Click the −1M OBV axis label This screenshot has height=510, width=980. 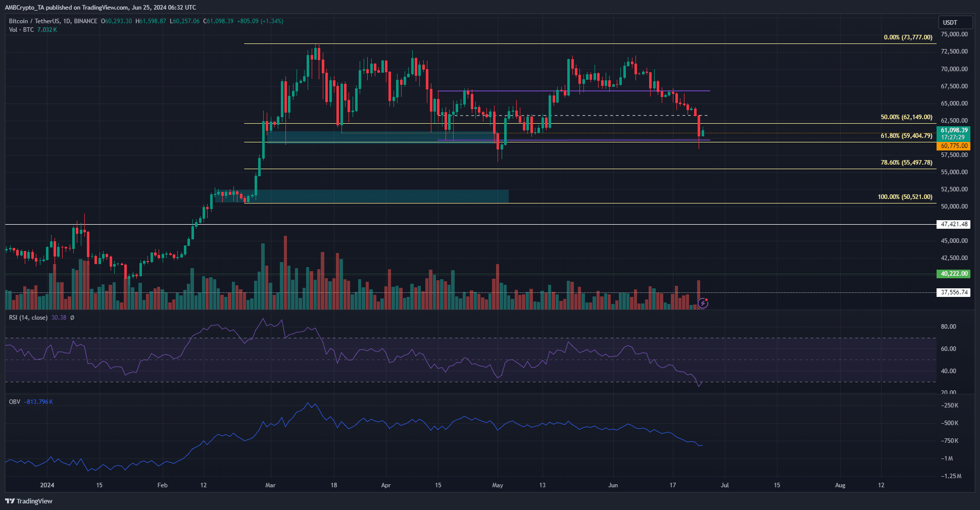click(x=947, y=458)
